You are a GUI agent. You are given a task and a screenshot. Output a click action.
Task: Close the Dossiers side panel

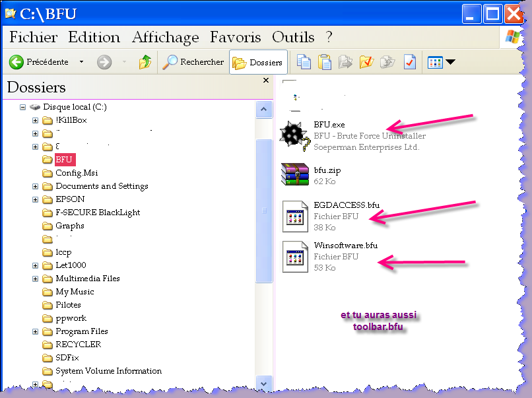tap(266, 81)
